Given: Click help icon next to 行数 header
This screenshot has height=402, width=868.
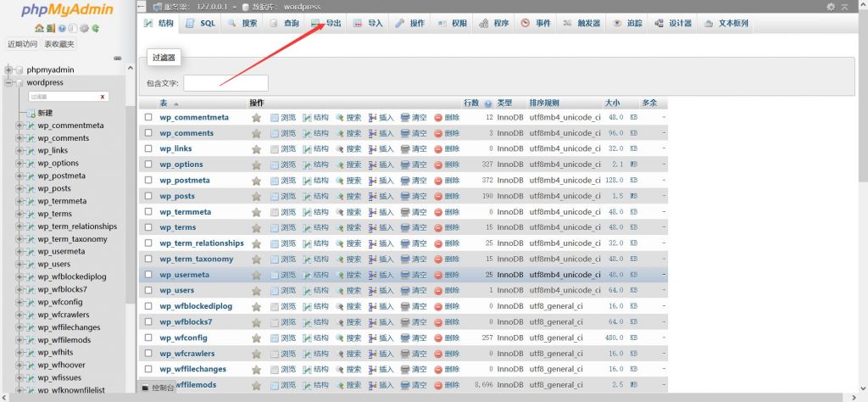Looking at the screenshot, I should point(487,103).
